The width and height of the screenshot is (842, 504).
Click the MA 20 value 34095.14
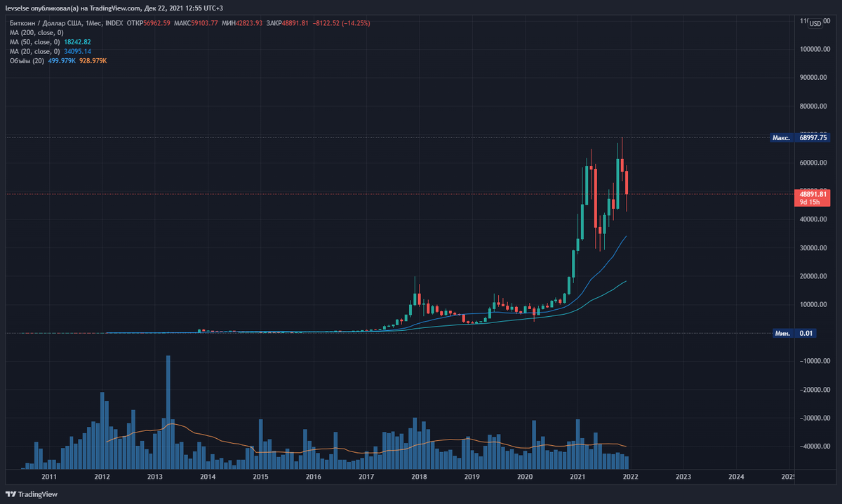click(x=78, y=51)
